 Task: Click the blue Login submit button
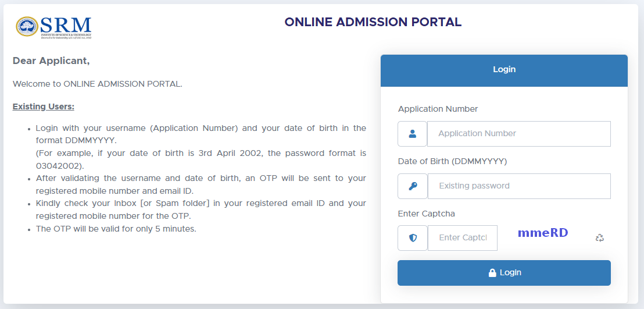pos(504,273)
